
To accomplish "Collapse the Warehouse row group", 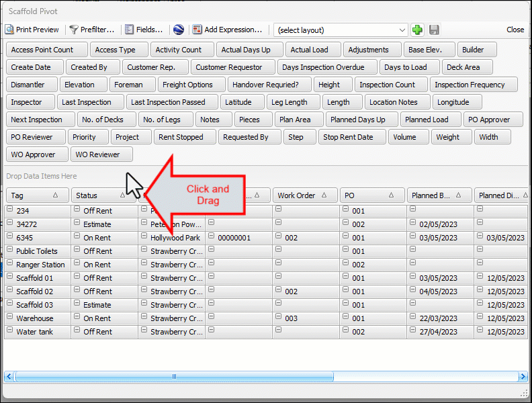I will click(10, 317).
